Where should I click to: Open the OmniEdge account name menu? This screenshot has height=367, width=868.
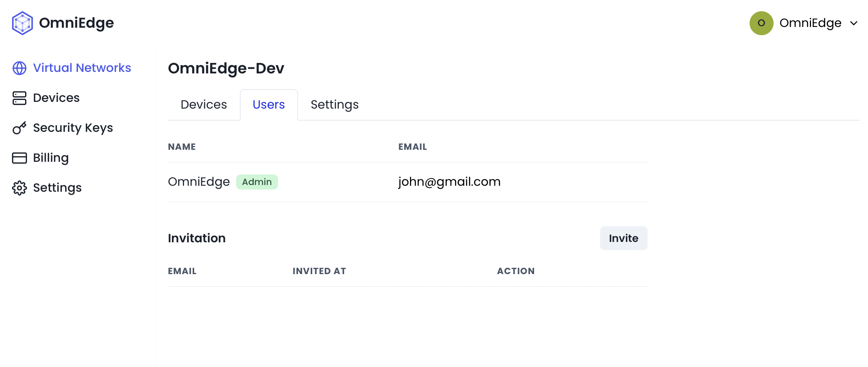[810, 23]
